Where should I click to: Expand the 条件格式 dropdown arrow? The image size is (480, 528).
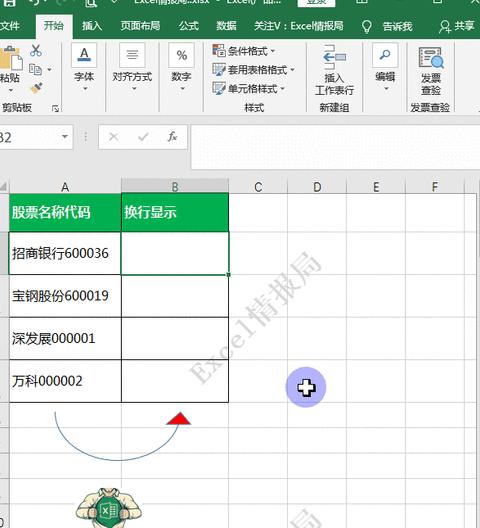pos(273,51)
